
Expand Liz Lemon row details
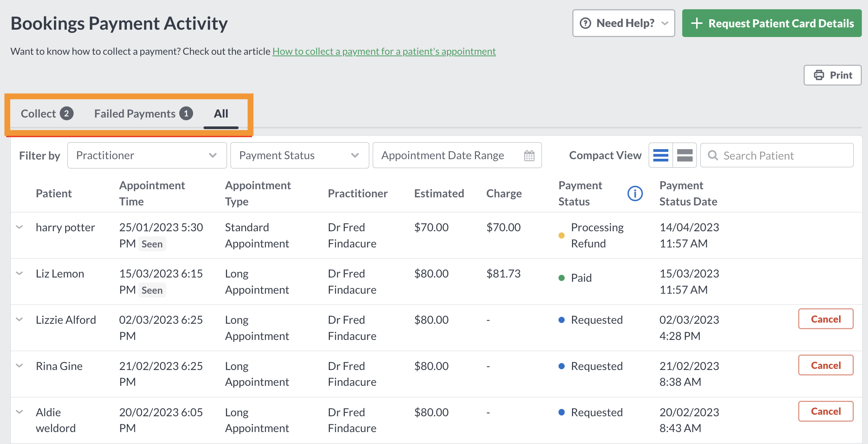tap(19, 273)
